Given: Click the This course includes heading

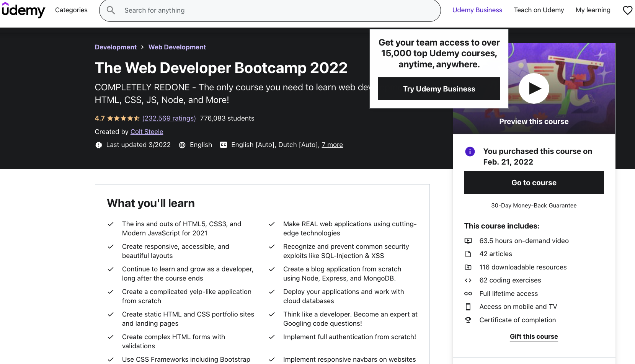Looking at the screenshot, I should (x=501, y=226).
